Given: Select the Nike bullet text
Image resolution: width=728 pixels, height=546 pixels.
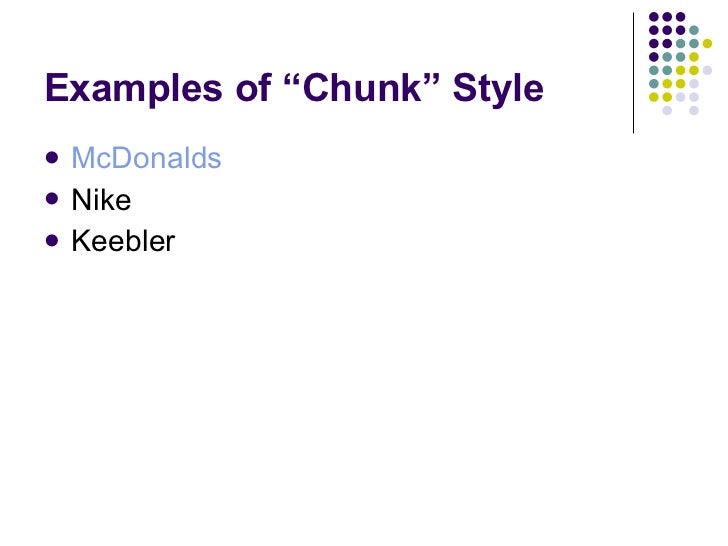Looking at the screenshot, I should click(x=101, y=200).
